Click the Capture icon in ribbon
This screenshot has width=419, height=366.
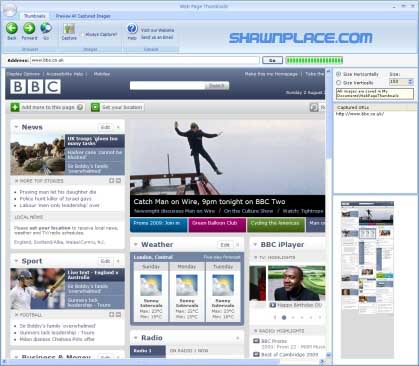click(69, 29)
